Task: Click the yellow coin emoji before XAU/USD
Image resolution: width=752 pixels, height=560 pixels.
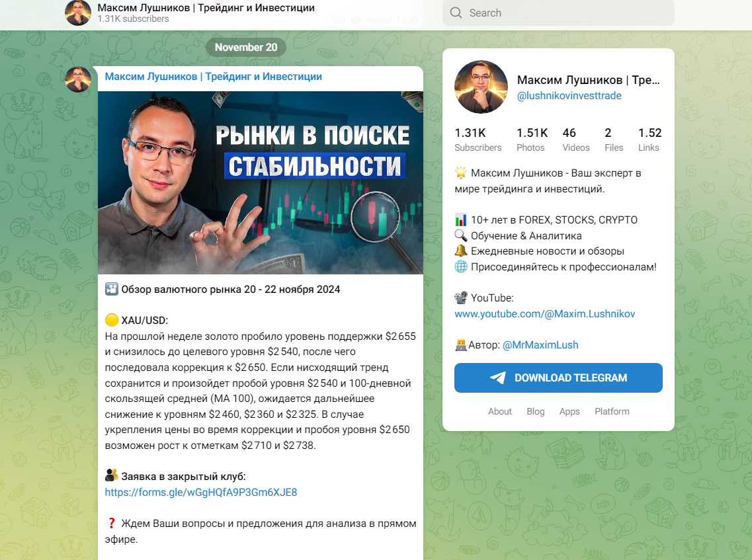Action: click(111, 320)
